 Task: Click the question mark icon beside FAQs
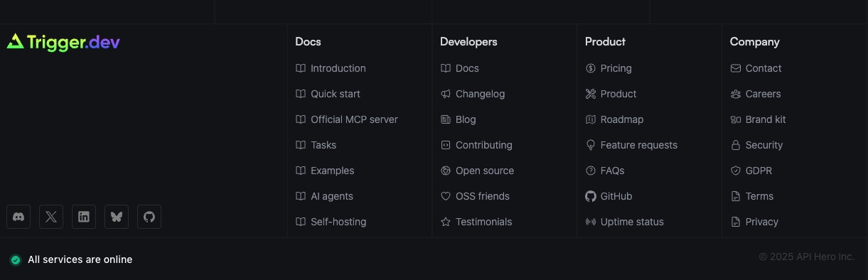point(591,171)
